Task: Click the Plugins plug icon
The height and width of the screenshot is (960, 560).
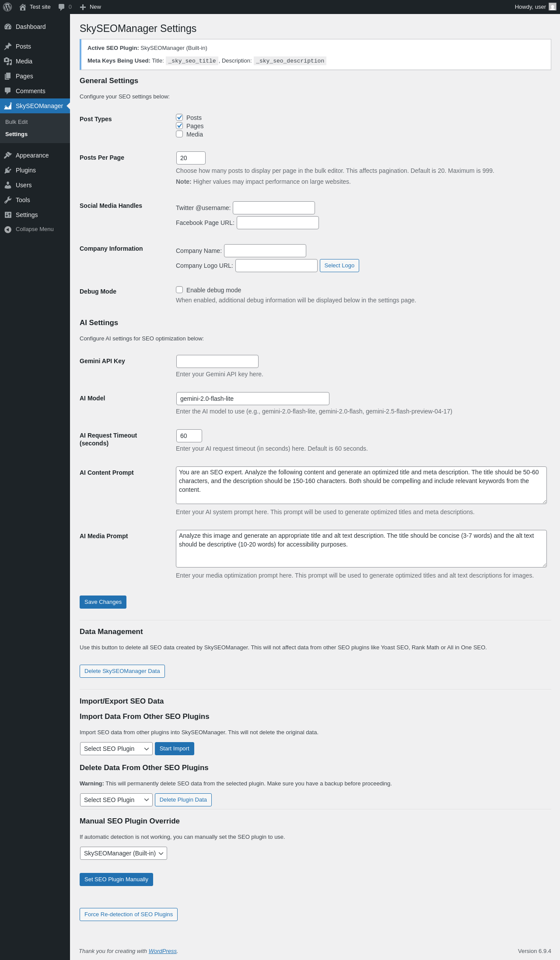Action: coord(8,170)
